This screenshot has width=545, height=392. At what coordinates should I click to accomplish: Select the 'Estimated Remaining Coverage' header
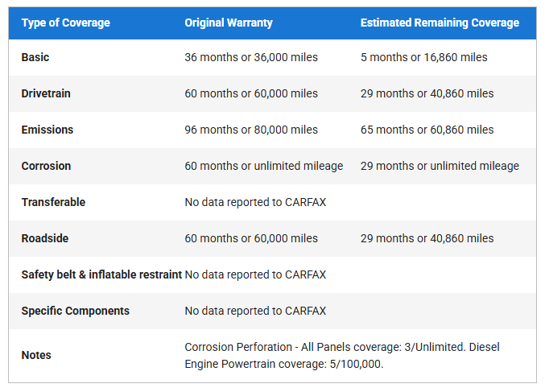(x=440, y=23)
